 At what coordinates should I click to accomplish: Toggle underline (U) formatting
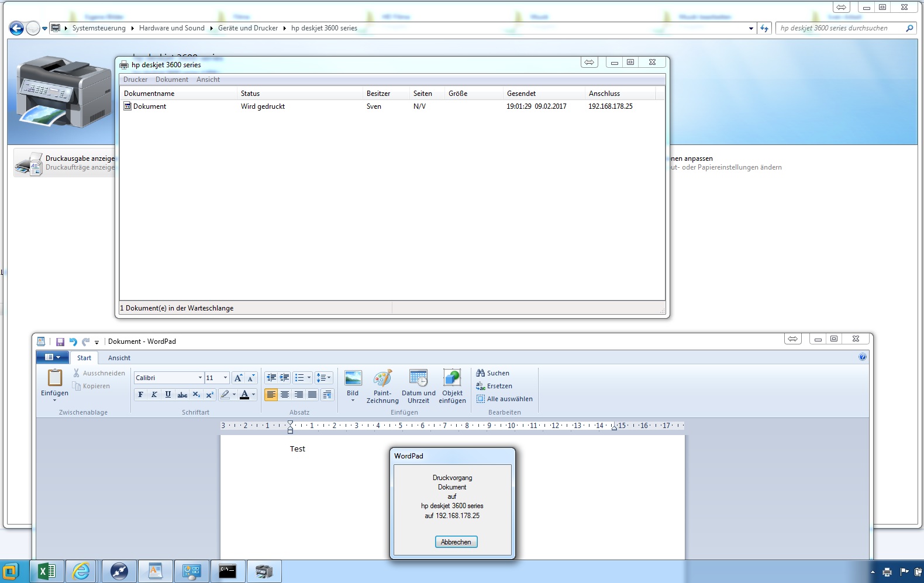(168, 395)
